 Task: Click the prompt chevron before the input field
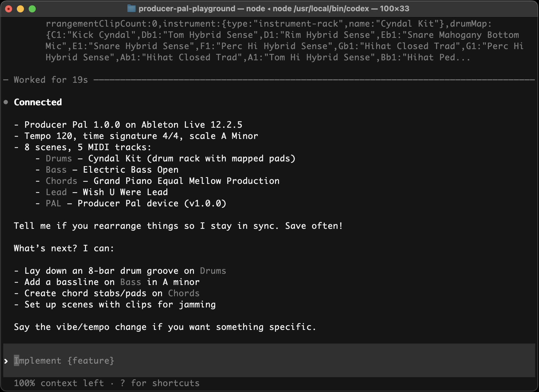[6, 361]
